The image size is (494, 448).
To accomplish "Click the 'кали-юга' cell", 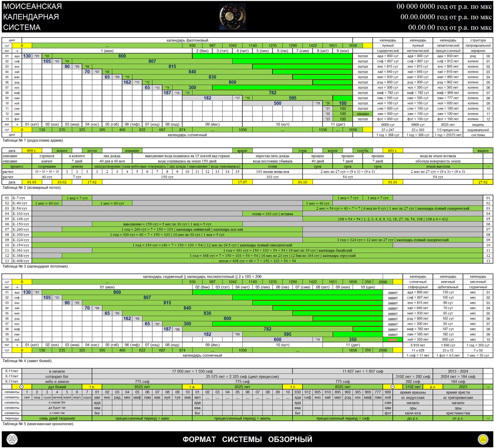I will (x=413, y=413).
